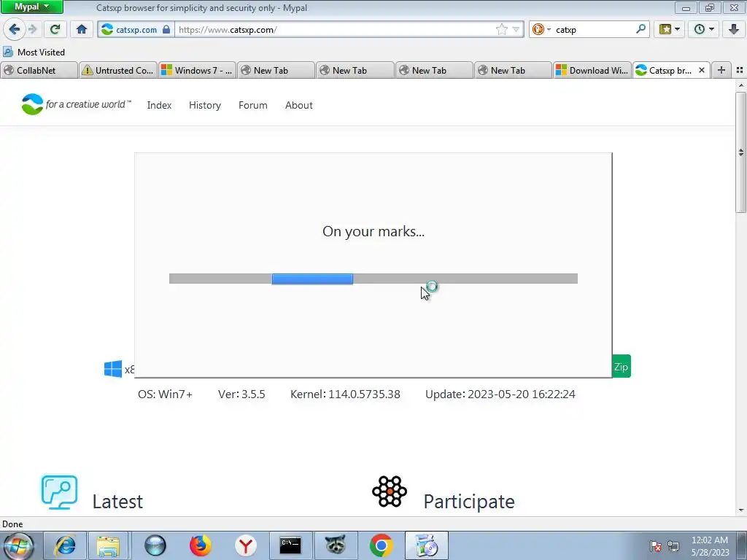Click the Action Center flag tray icon
The height and width of the screenshot is (560, 747).
point(656,546)
